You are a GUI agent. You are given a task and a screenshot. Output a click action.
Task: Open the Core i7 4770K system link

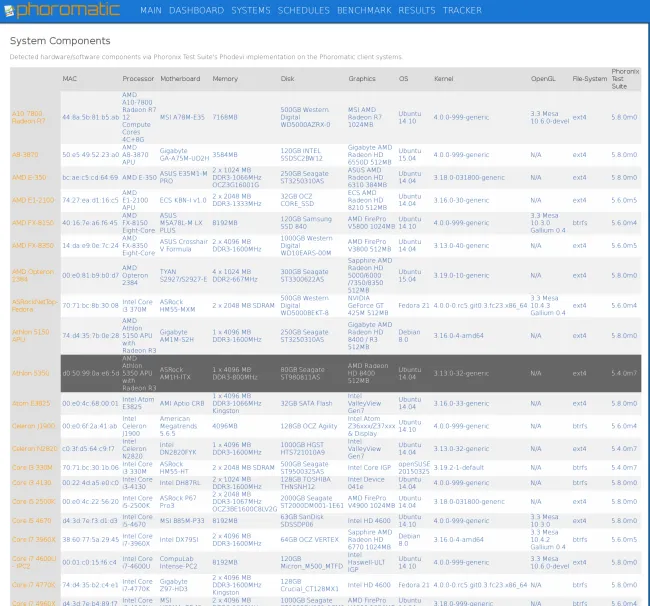coord(33,585)
